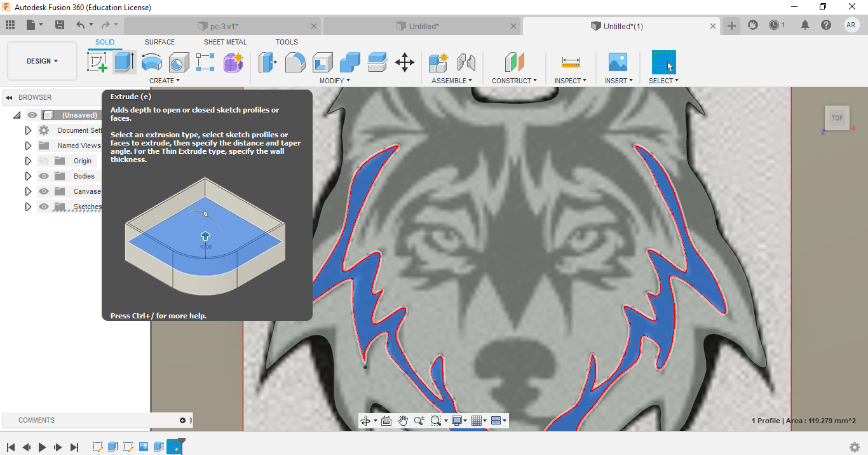Viewport: 868px width, 455px height.
Task: Click the TOP face of ViewCube
Action: (837, 118)
